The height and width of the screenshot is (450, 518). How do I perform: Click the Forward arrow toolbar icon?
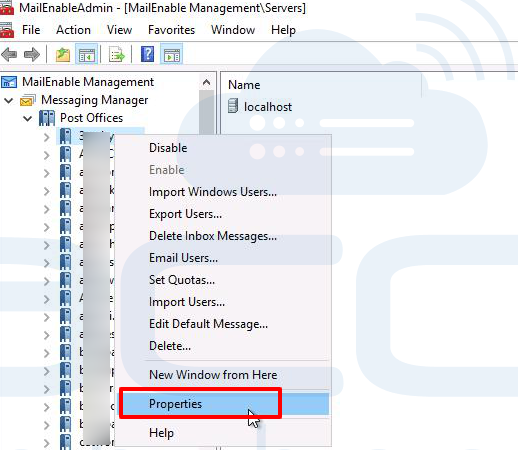tap(32, 54)
